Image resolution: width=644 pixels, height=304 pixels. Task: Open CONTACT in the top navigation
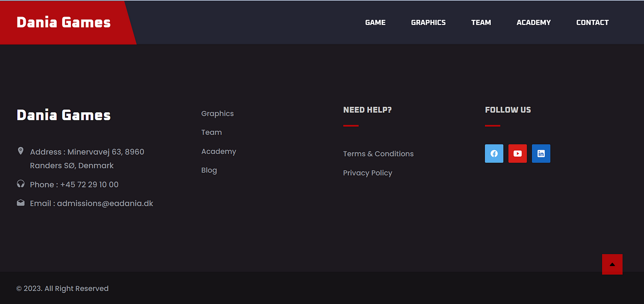592,23
